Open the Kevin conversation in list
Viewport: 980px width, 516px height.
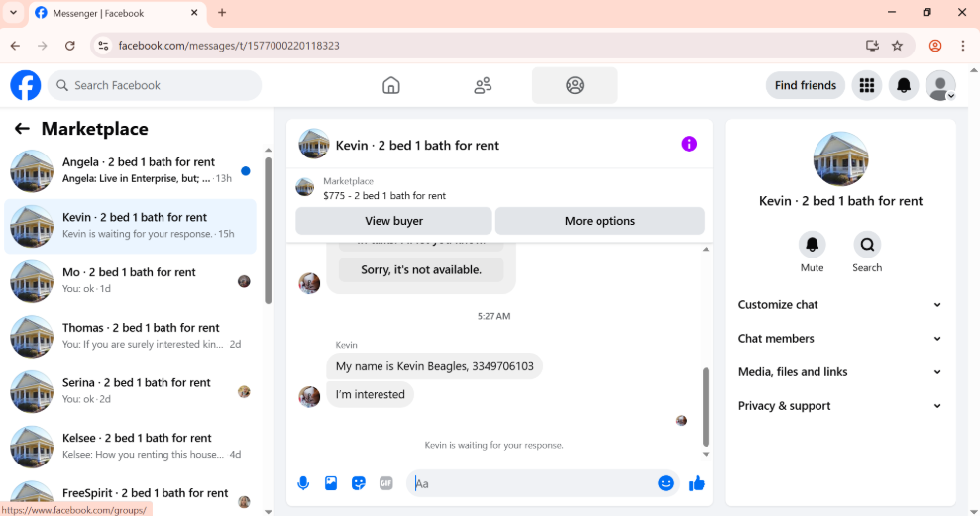click(x=130, y=226)
